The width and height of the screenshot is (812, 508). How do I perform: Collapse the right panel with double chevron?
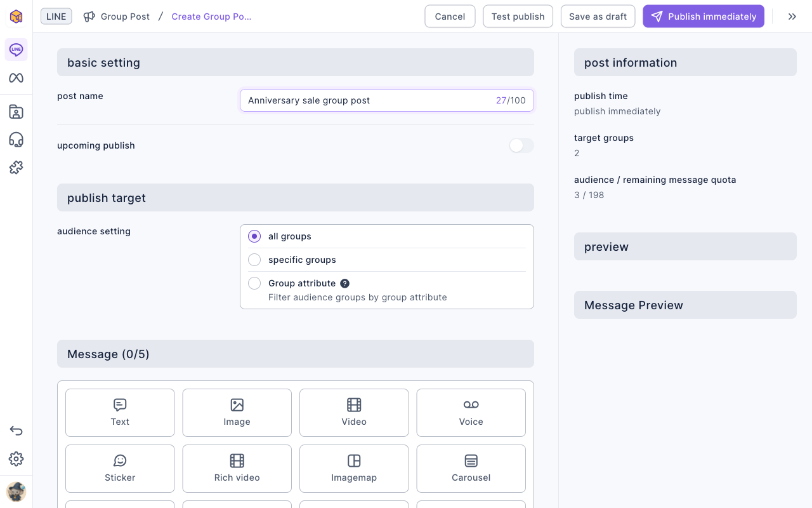tap(792, 17)
